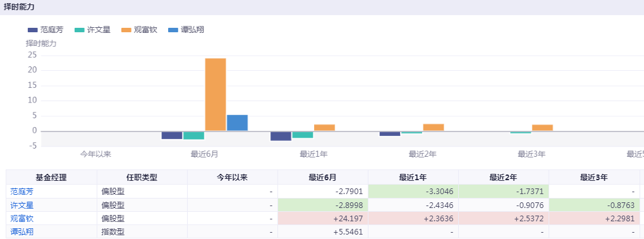
Task: Select the cell with value -0.8763
Action: point(594,205)
